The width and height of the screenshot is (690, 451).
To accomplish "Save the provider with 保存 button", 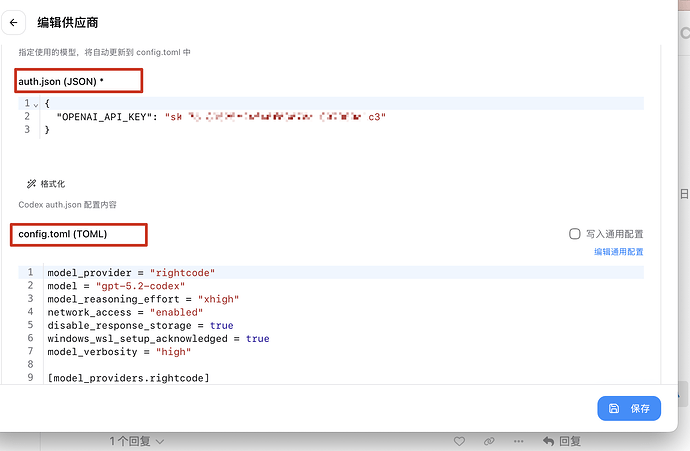I will point(629,408).
